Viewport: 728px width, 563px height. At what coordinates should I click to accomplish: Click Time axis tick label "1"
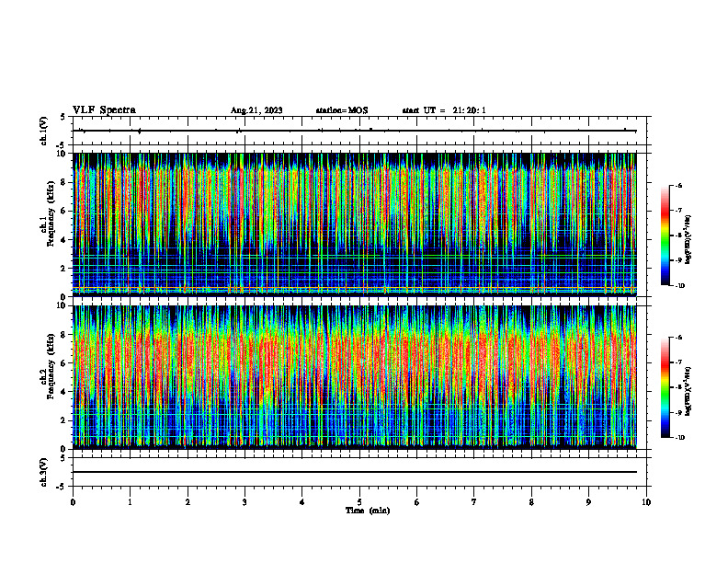click(130, 502)
